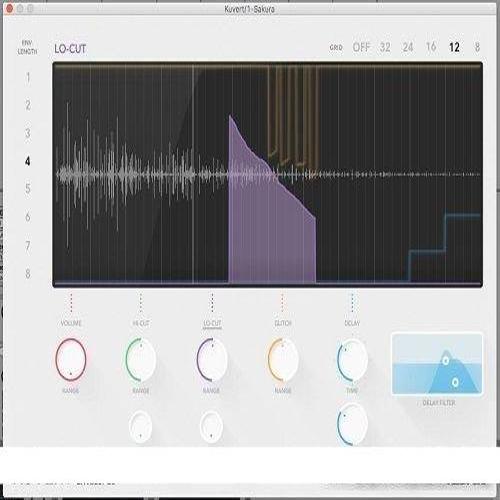Set grid division to 16
This screenshot has width=500, height=500.
(431, 47)
